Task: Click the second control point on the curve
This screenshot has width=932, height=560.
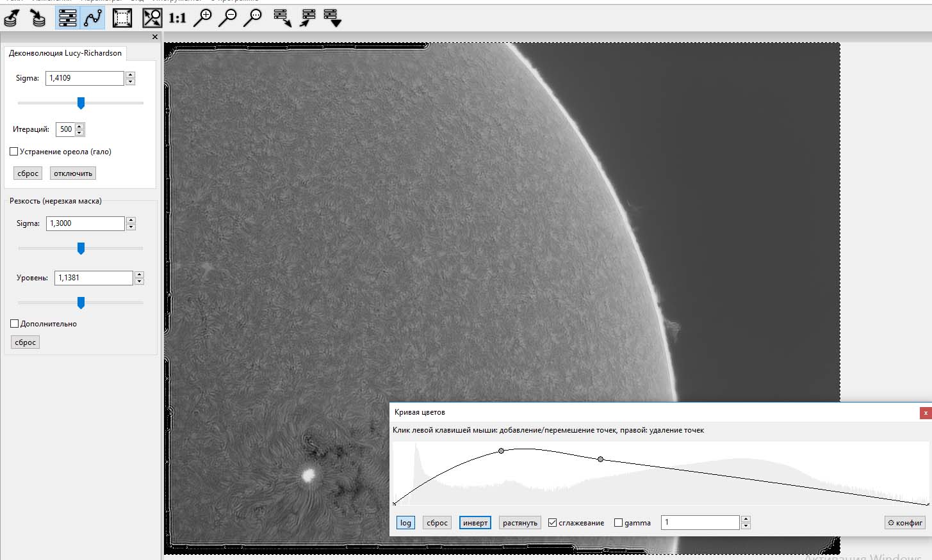Action: [x=600, y=460]
